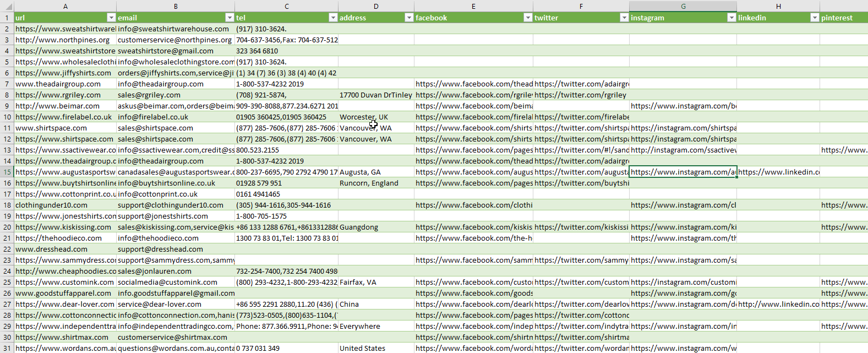
Task: Click the phone cell "01928 579 951"
Action: [287, 183]
